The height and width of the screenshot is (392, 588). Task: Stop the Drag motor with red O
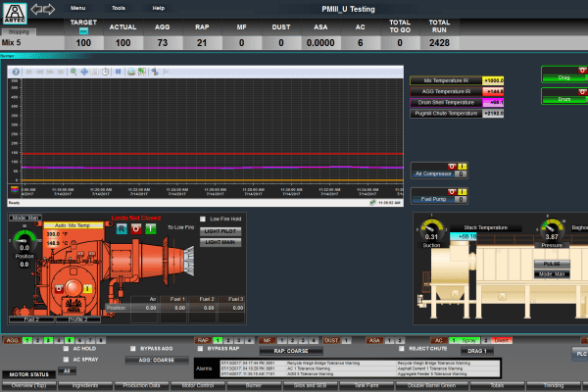tap(582, 71)
